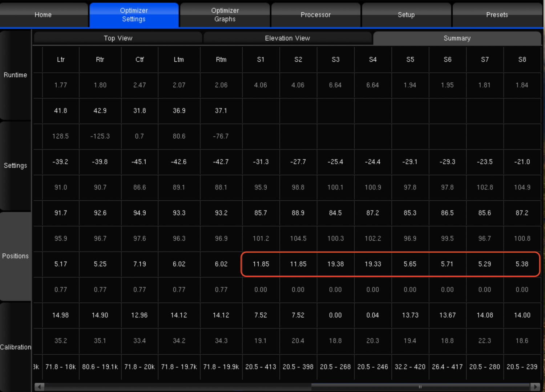Click the 80.6 - 19.1k range cell

click(100, 367)
